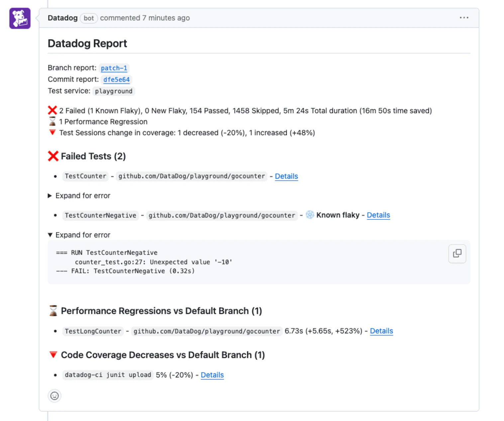Click the 'Datadog Report' heading

click(x=87, y=43)
